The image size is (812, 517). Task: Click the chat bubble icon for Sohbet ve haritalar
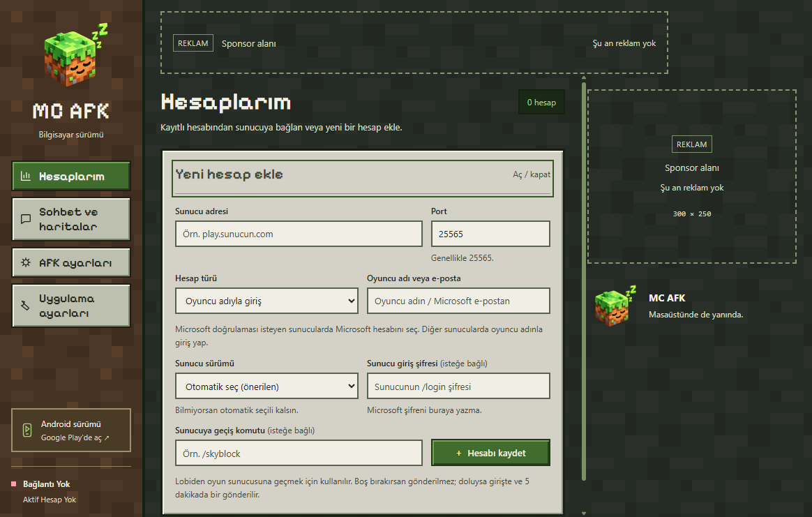click(x=25, y=219)
